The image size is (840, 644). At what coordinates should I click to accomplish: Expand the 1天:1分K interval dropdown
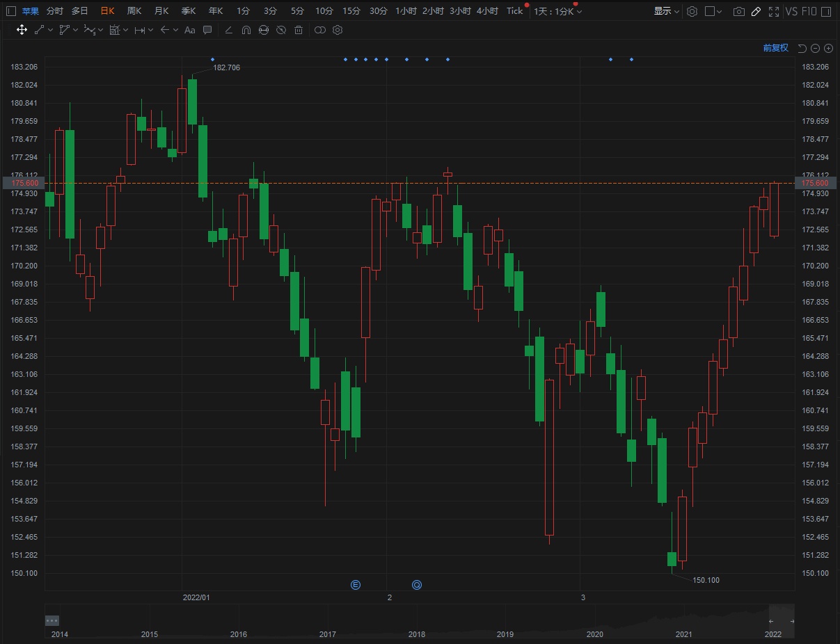[x=557, y=11]
